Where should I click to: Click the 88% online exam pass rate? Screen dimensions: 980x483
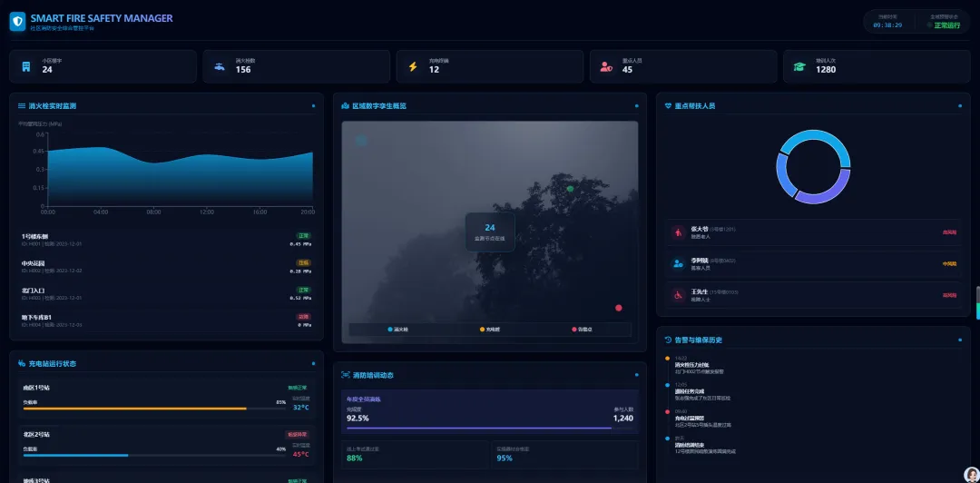(355, 458)
